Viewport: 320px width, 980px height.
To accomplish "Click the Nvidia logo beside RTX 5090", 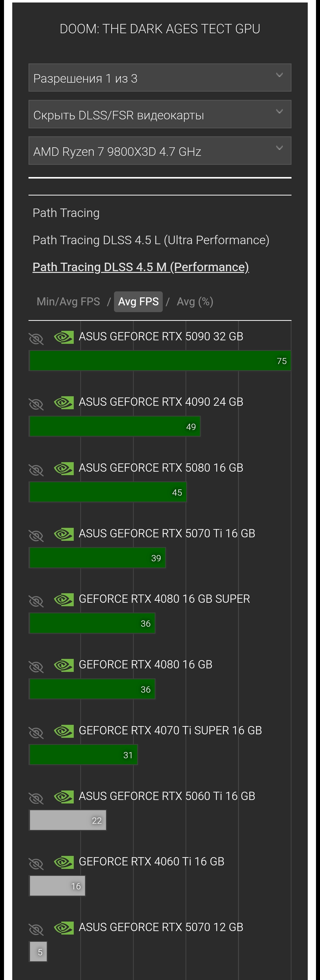I will [x=63, y=337].
